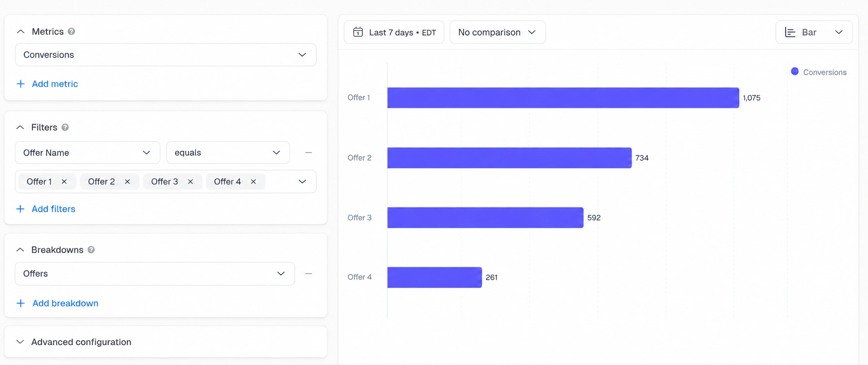Open the Conversions metric dropdown
Image resolution: width=868 pixels, height=365 pixels.
tap(166, 55)
